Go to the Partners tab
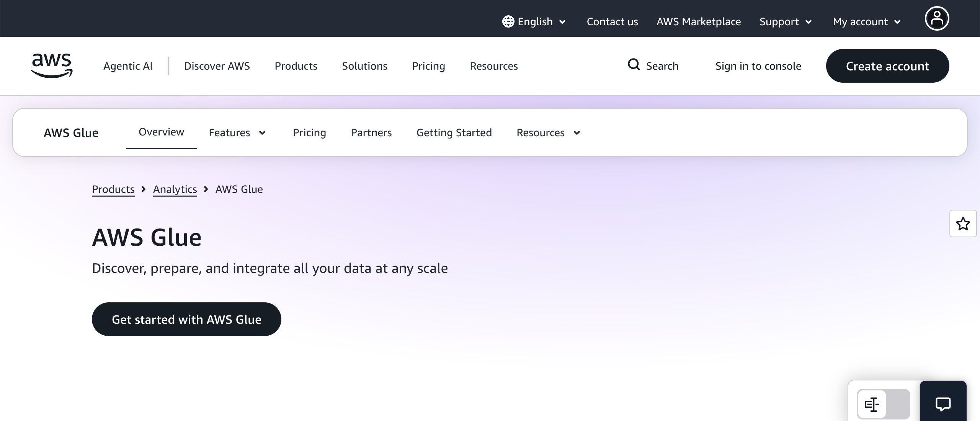The height and width of the screenshot is (421, 980). pyautogui.click(x=371, y=132)
